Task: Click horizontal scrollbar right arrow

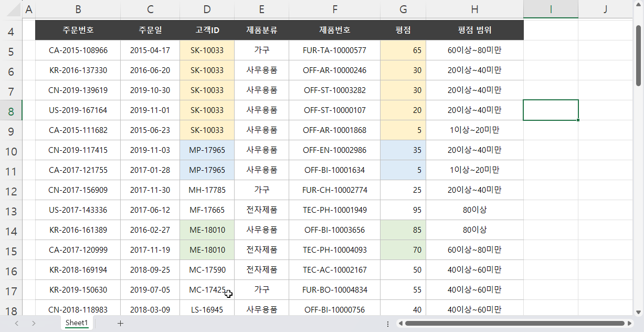Action: coord(629,323)
